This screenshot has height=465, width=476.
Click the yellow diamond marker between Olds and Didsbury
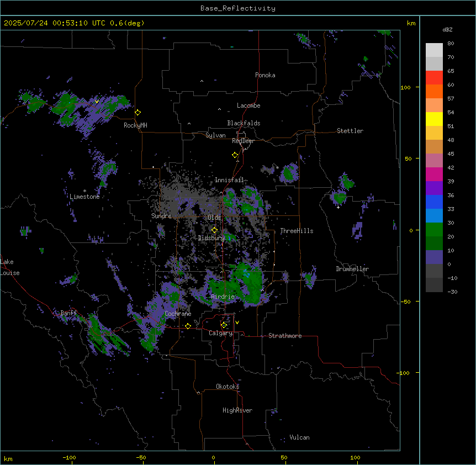point(214,230)
